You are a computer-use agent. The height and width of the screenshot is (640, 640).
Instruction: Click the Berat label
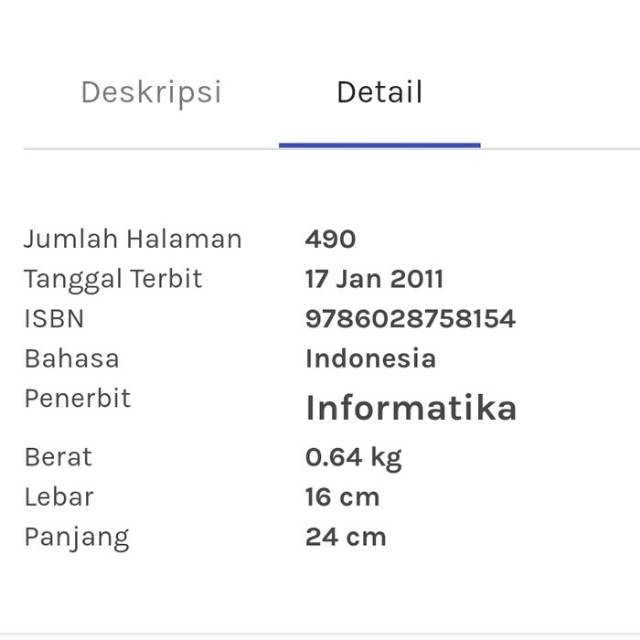point(58,457)
